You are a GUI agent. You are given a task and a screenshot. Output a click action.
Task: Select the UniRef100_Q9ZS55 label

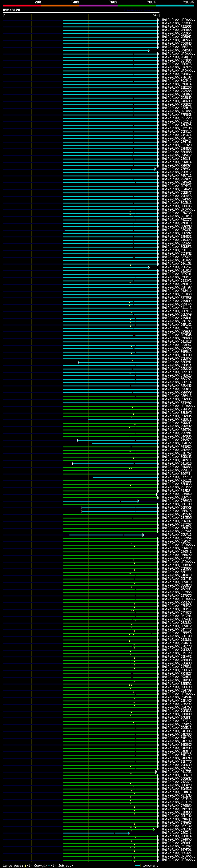click(x=177, y=91)
